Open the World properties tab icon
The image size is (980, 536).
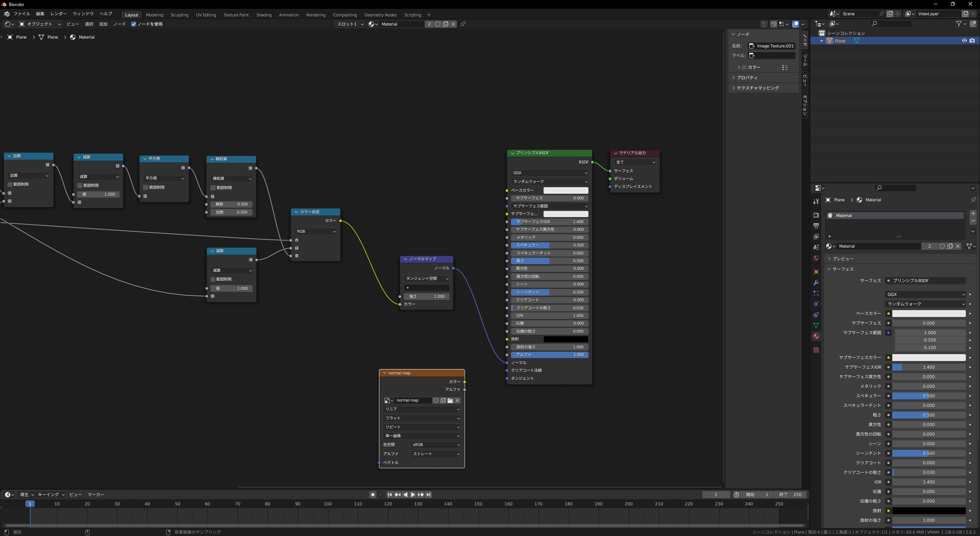816,258
